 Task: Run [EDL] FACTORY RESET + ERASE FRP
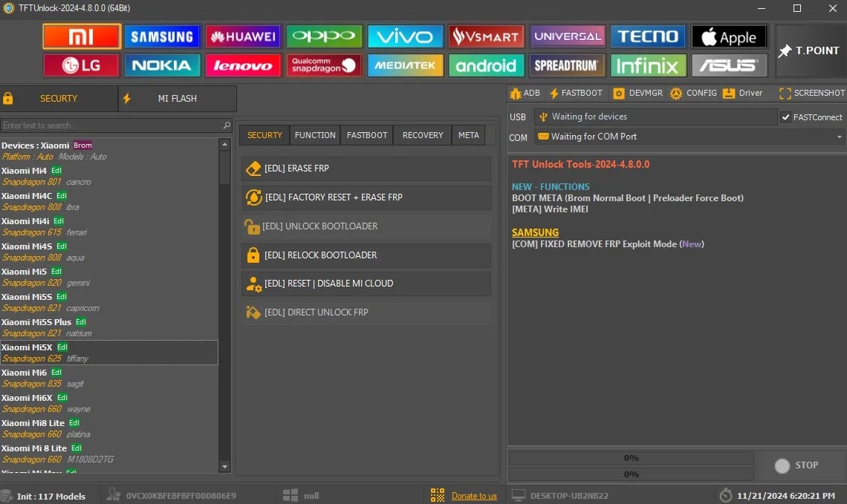tap(366, 197)
